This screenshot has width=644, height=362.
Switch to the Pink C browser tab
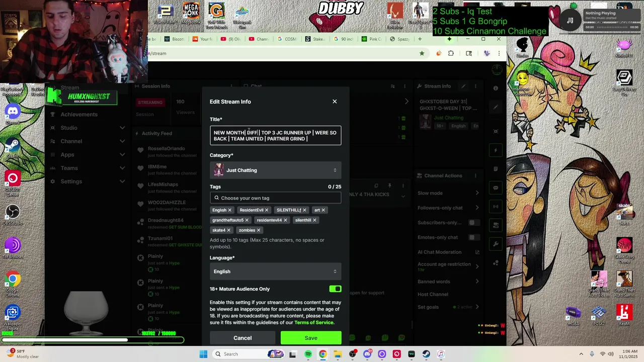pos(372,39)
